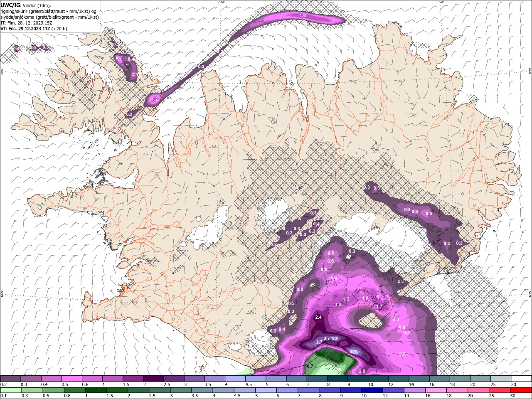
Task: Click the bottom legend swatch between 0.1 and 0.3
Action: pos(11,390)
